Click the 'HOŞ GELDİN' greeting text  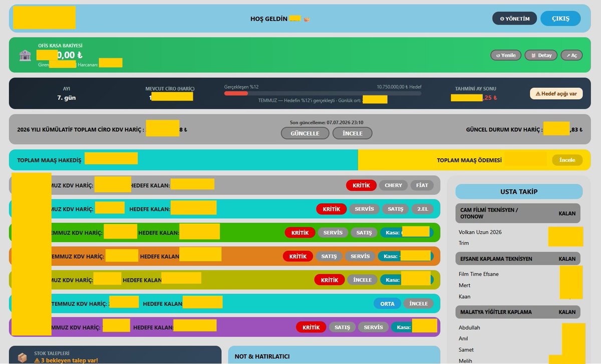pyautogui.click(x=269, y=19)
